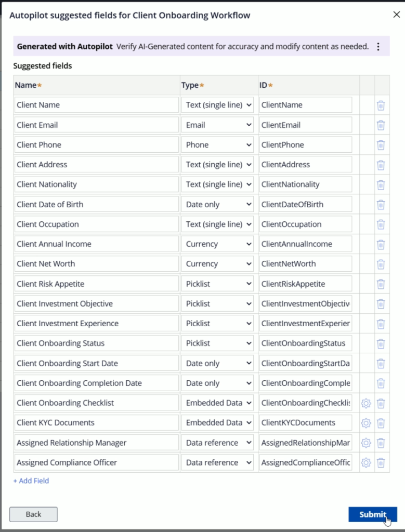Delete the Assigned Compliance Officer row
The width and height of the screenshot is (405, 532).
click(381, 463)
